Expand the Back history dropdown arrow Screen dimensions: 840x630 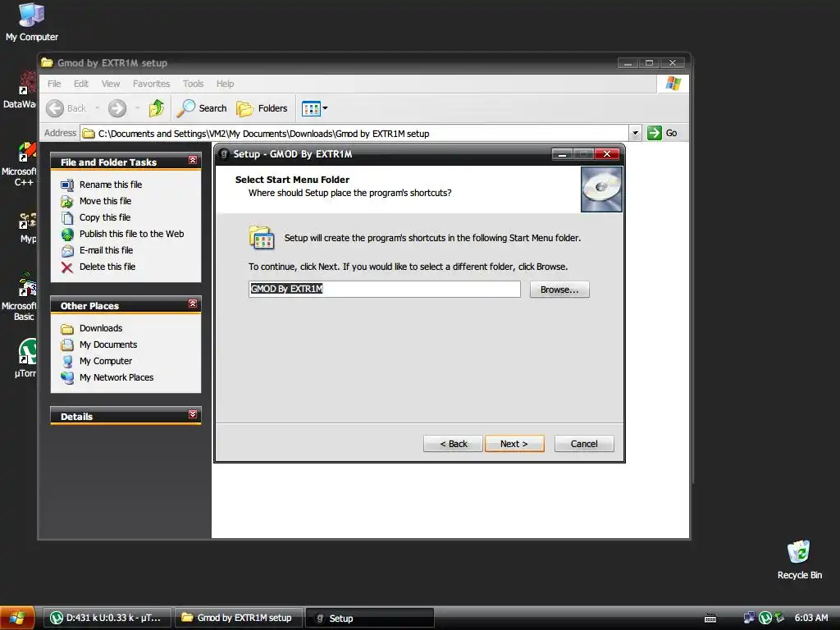97,108
